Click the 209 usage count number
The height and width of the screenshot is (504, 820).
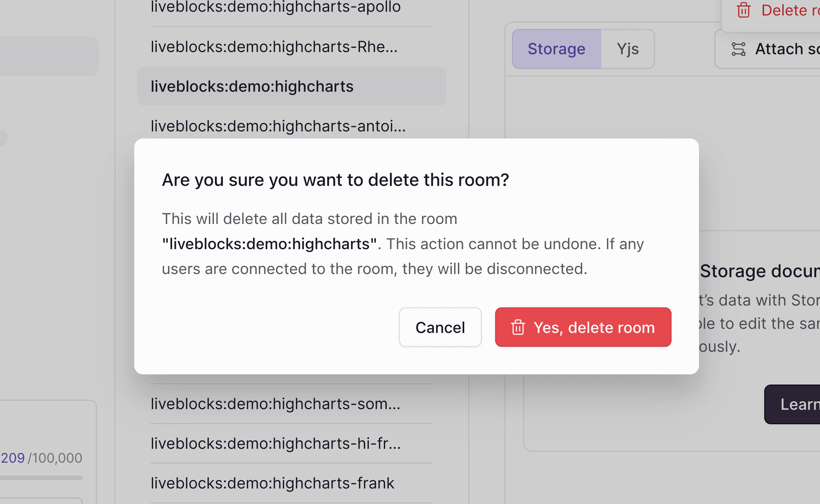tap(13, 458)
